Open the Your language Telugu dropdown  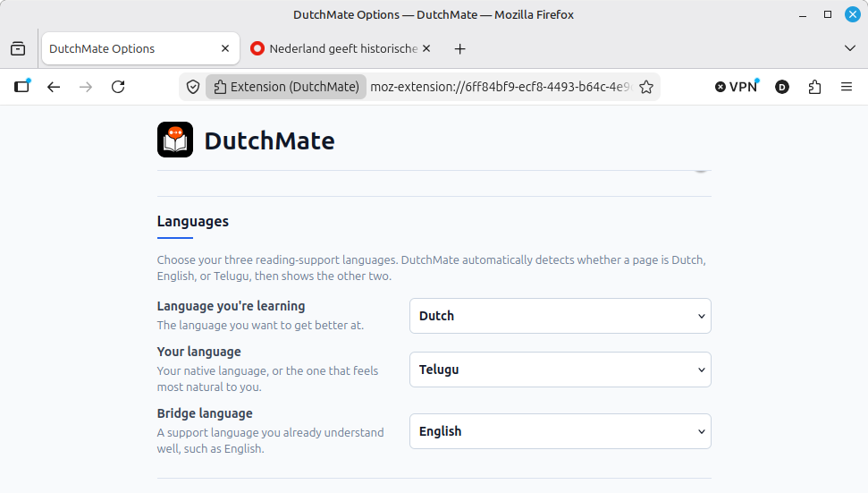point(560,370)
